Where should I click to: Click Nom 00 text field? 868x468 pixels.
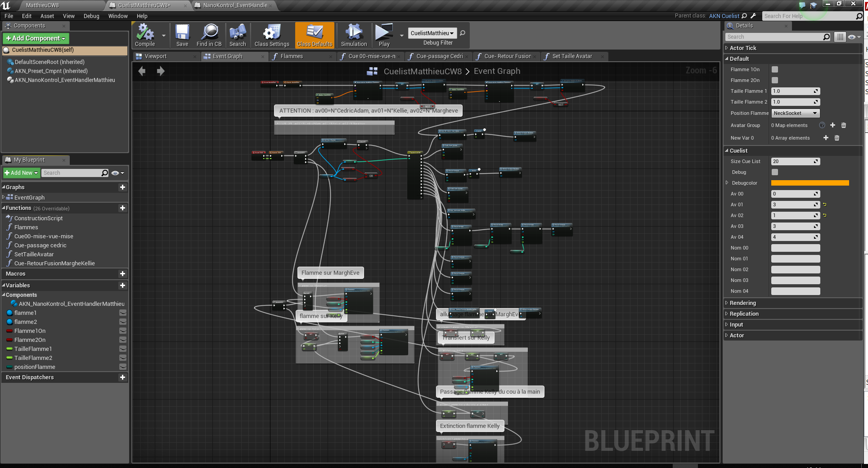click(796, 248)
